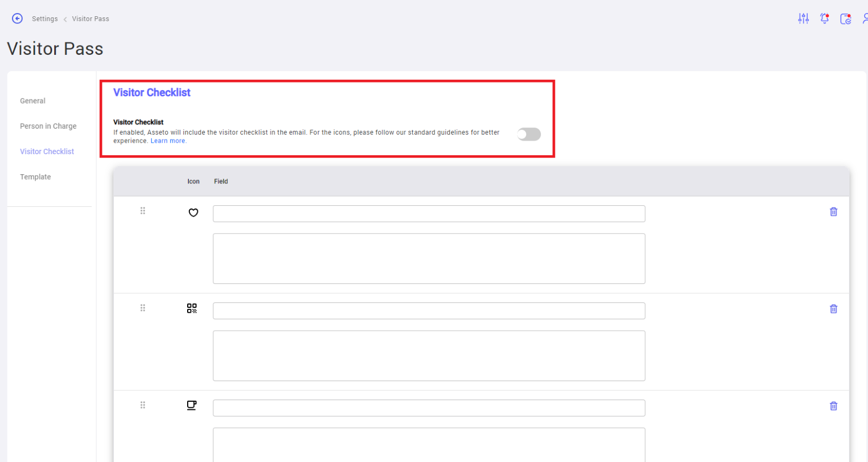Grab the second row drag handle
The width and height of the screenshot is (868, 462).
pos(143,308)
